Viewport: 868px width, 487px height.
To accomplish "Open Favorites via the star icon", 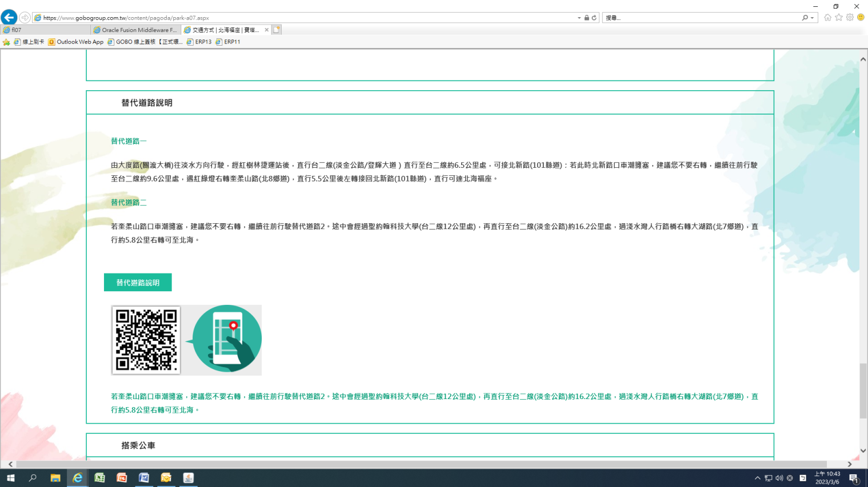I will tap(839, 18).
